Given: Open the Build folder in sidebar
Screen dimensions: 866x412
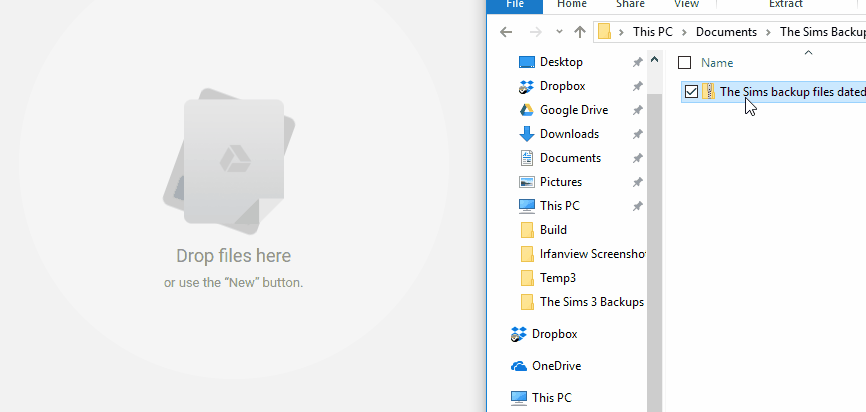Looking at the screenshot, I should (x=553, y=230).
